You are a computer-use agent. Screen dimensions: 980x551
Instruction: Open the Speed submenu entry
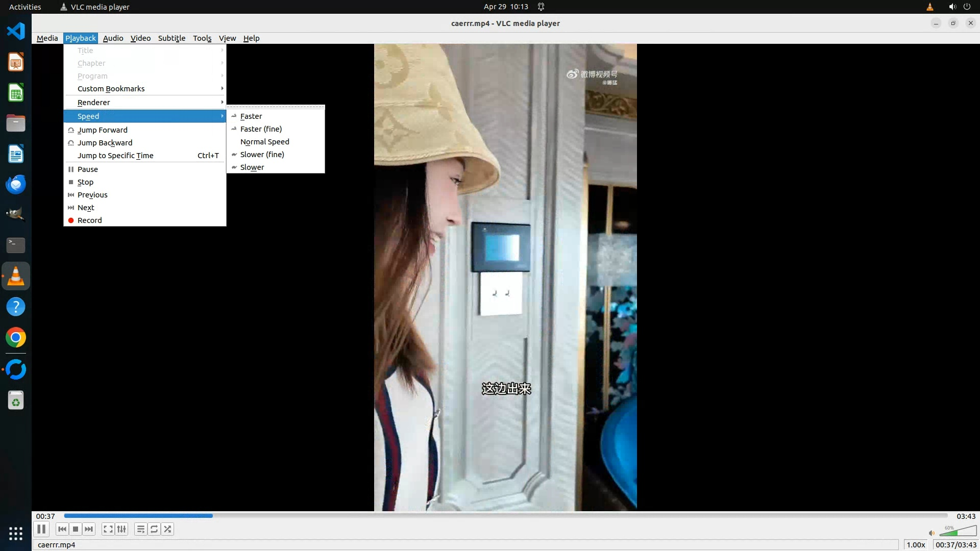[88, 116]
